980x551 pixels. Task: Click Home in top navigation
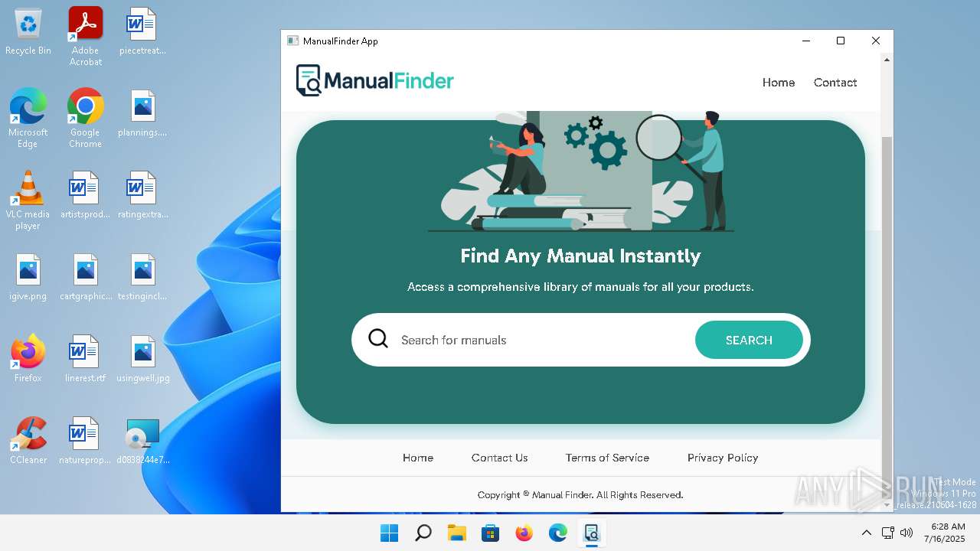(x=779, y=83)
